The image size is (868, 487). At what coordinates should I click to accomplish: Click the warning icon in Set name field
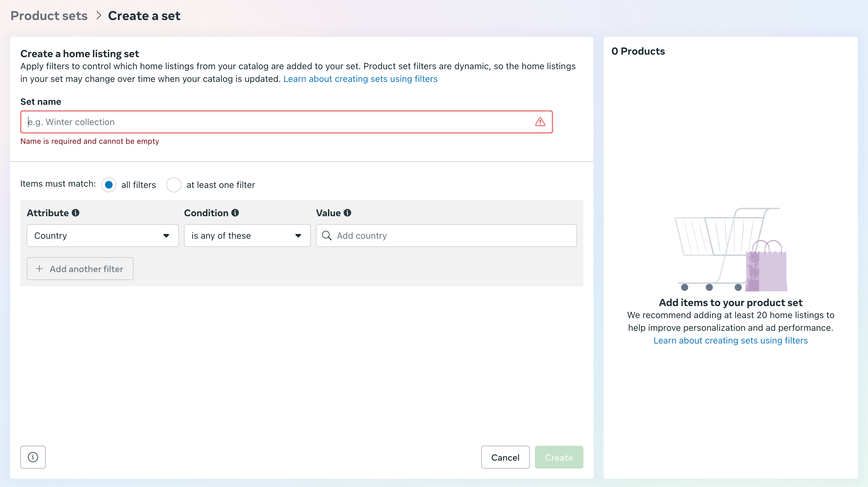pyautogui.click(x=540, y=122)
